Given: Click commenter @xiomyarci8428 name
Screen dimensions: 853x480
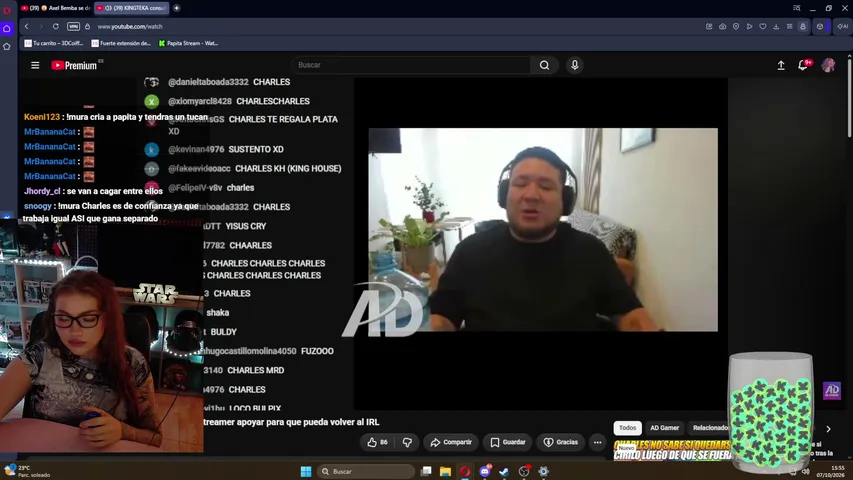Looking at the screenshot, I should [x=200, y=101].
